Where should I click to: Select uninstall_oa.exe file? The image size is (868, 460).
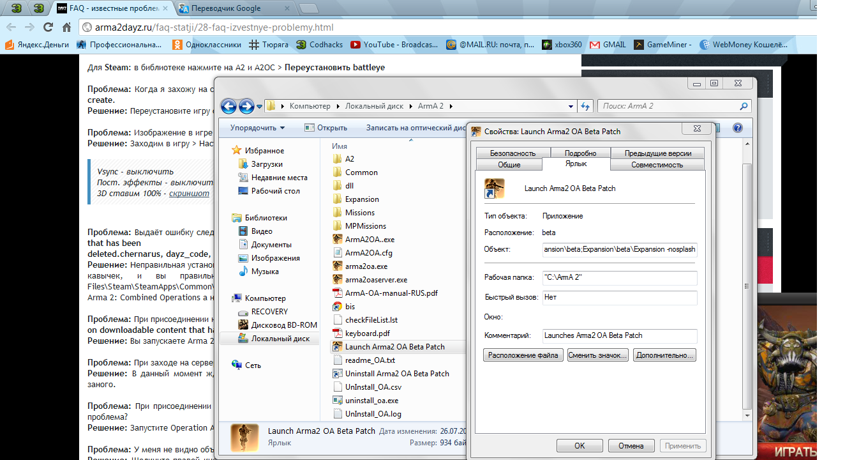click(365, 400)
